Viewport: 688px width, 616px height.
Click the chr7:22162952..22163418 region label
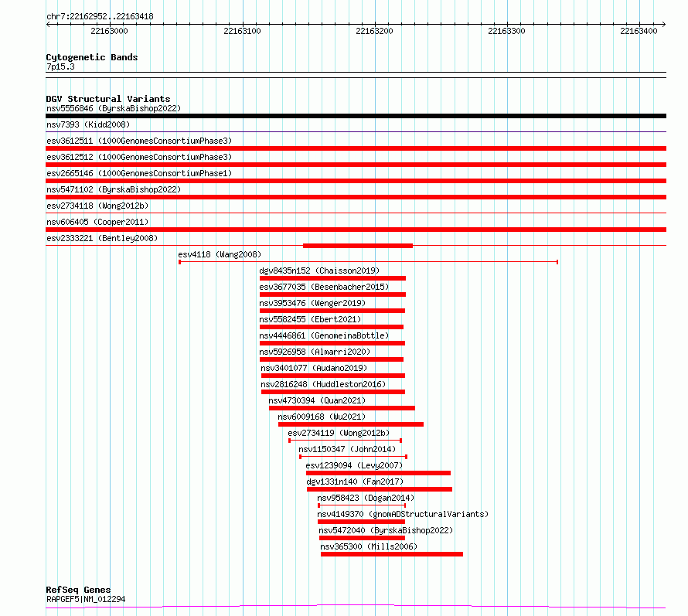point(100,17)
